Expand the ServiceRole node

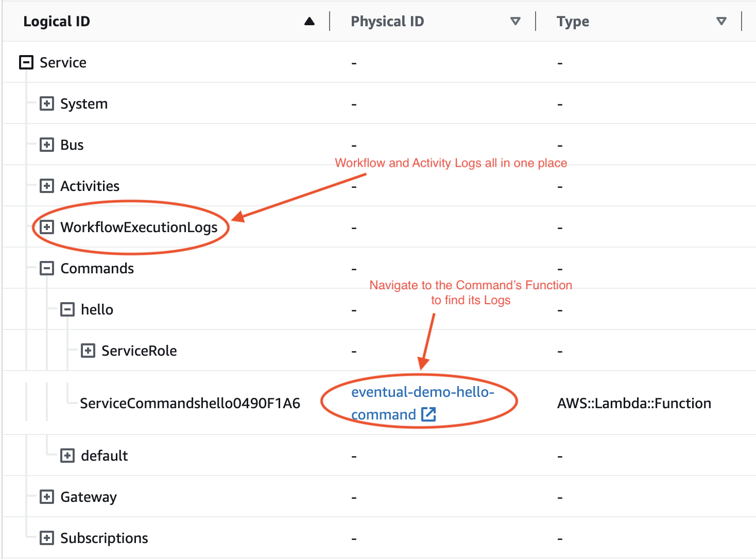(x=88, y=351)
